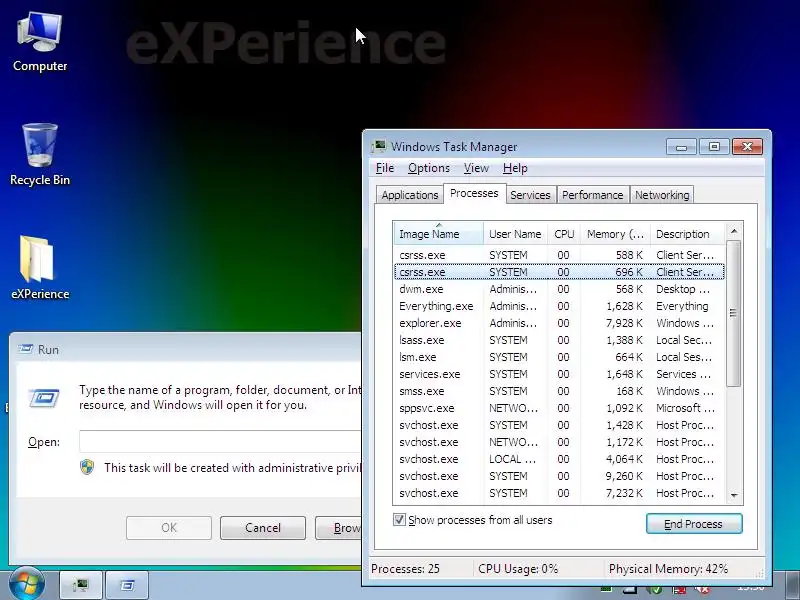Activate the Run taskbar button
Image resolution: width=800 pixels, height=600 pixels.
pyautogui.click(x=128, y=585)
